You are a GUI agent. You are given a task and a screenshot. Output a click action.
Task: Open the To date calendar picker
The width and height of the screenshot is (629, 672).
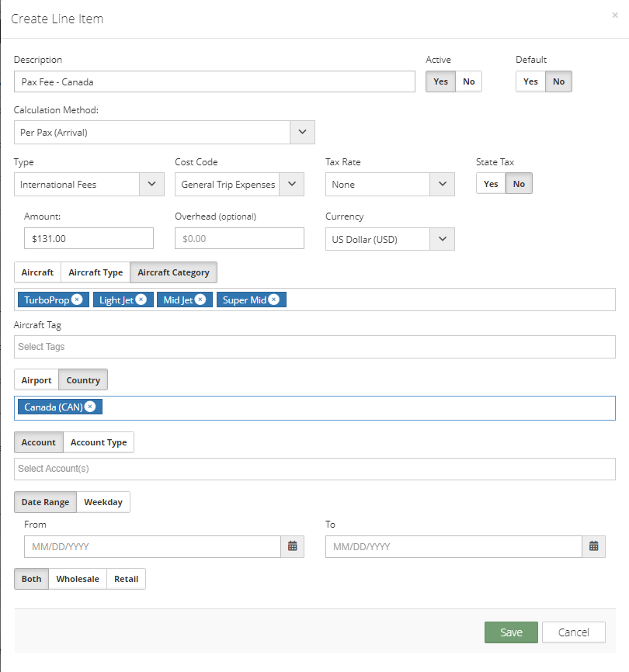coord(593,546)
